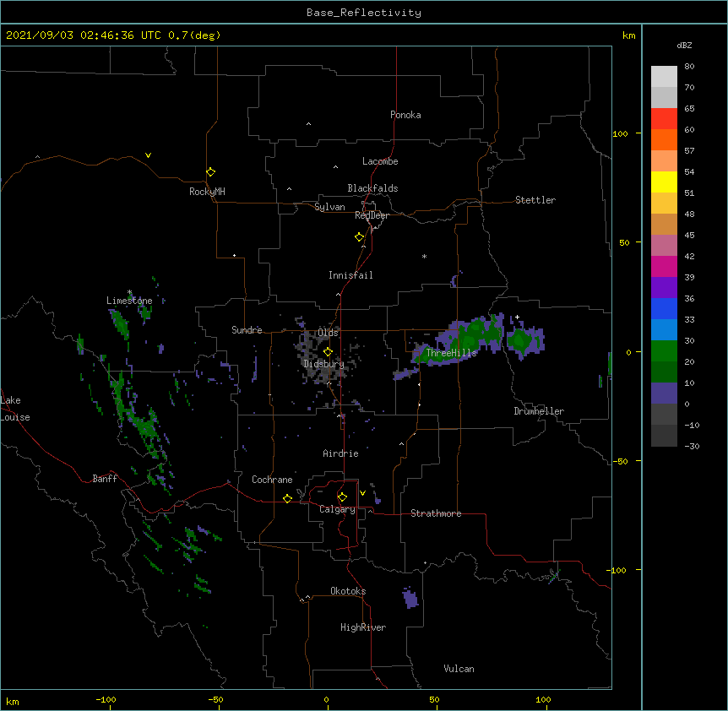
Task: Click the 65 value in dBZ legend
Action: coord(689,108)
